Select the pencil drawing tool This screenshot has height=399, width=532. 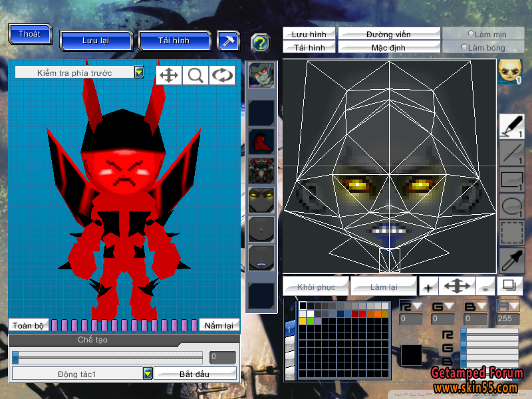pyautogui.click(x=511, y=126)
